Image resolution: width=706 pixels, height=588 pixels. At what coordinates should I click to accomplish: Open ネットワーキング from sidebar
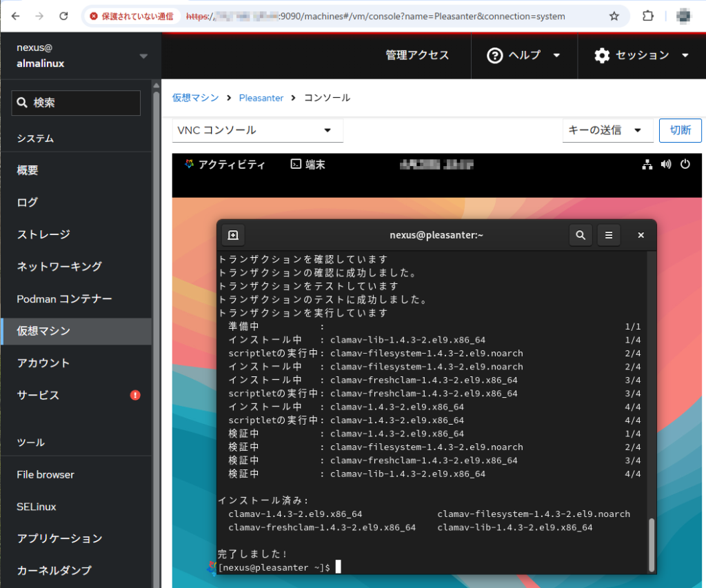[59, 266]
